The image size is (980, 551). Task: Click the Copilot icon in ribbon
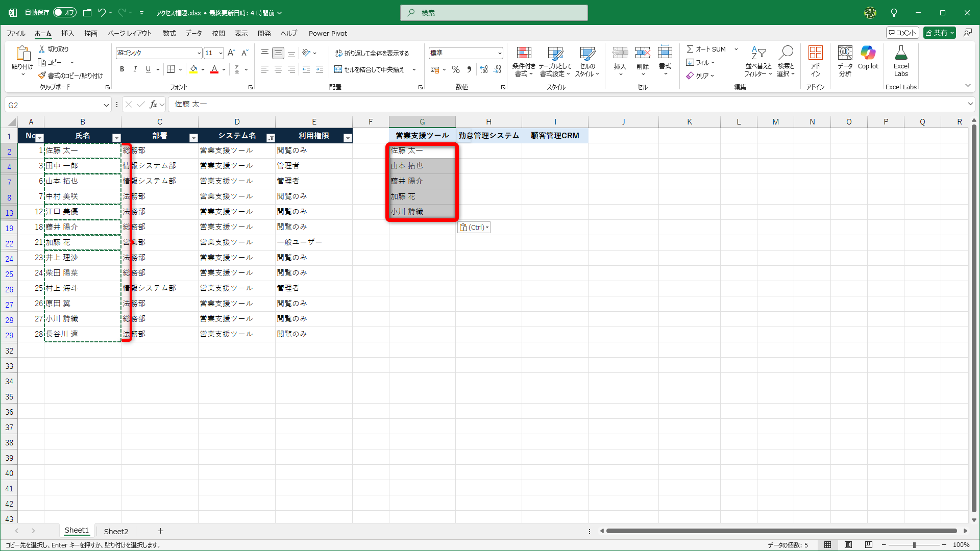(x=868, y=53)
